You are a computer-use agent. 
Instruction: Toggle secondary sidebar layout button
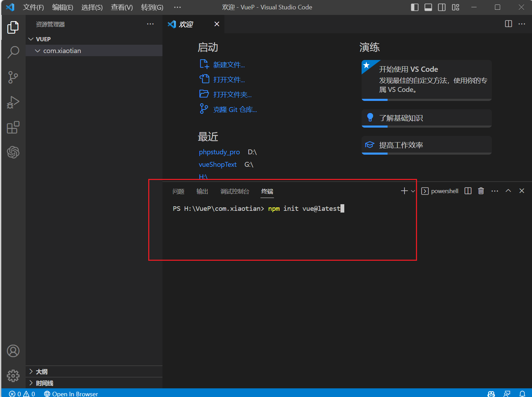click(x=442, y=7)
